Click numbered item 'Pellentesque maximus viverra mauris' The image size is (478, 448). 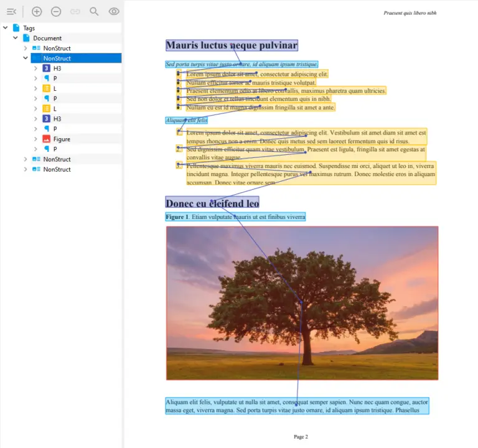pos(311,174)
